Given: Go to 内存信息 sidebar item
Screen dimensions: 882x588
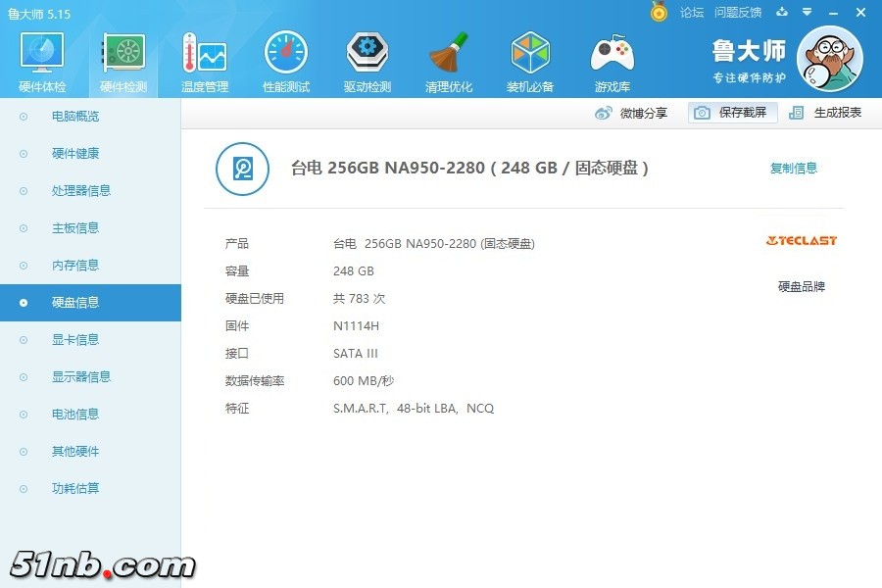Looking at the screenshot, I should (75, 266).
